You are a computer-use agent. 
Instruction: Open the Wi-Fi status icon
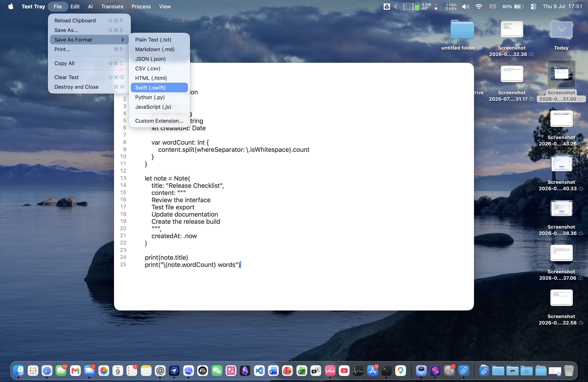tap(479, 7)
